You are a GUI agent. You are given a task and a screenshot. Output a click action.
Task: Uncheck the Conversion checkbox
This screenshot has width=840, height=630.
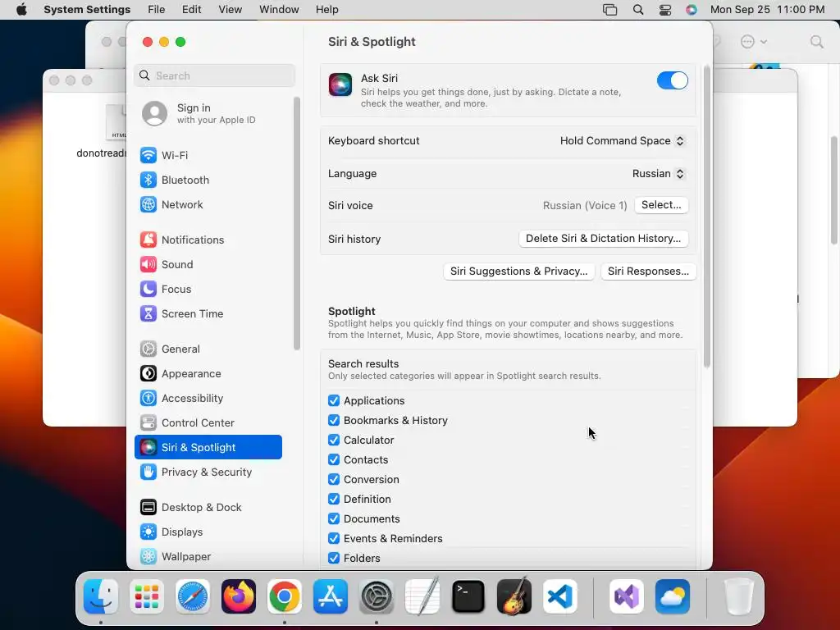pos(334,479)
